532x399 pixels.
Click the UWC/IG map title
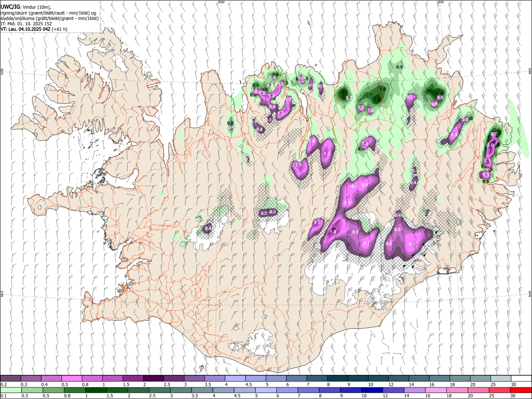pyautogui.click(x=10, y=7)
